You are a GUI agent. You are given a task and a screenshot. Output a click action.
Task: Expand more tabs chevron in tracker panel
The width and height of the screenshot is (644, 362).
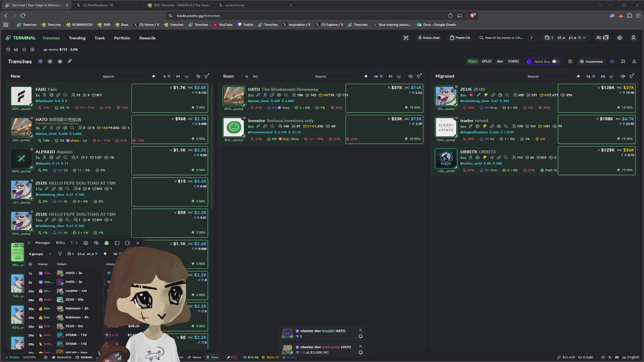pos(77,243)
